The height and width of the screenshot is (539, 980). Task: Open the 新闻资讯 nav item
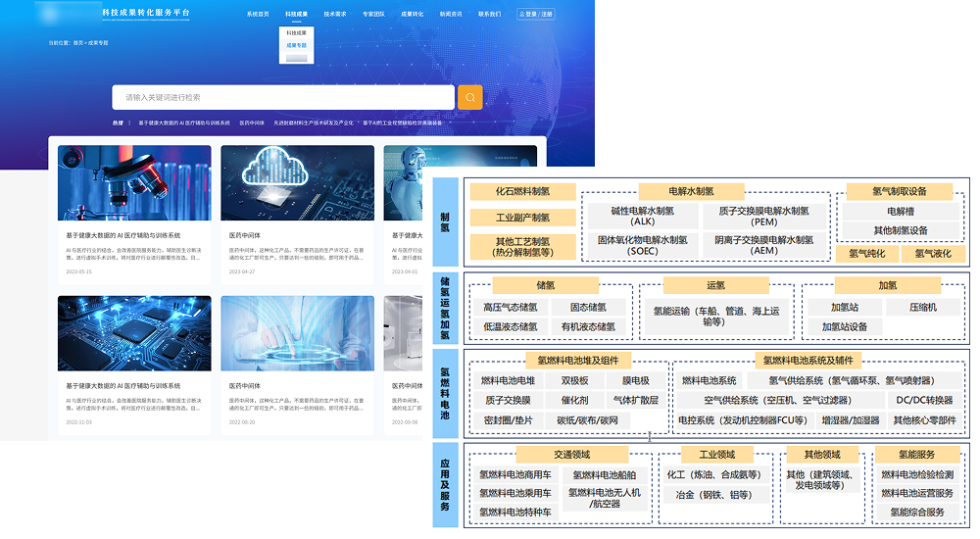pyautogui.click(x=451, y=14)
